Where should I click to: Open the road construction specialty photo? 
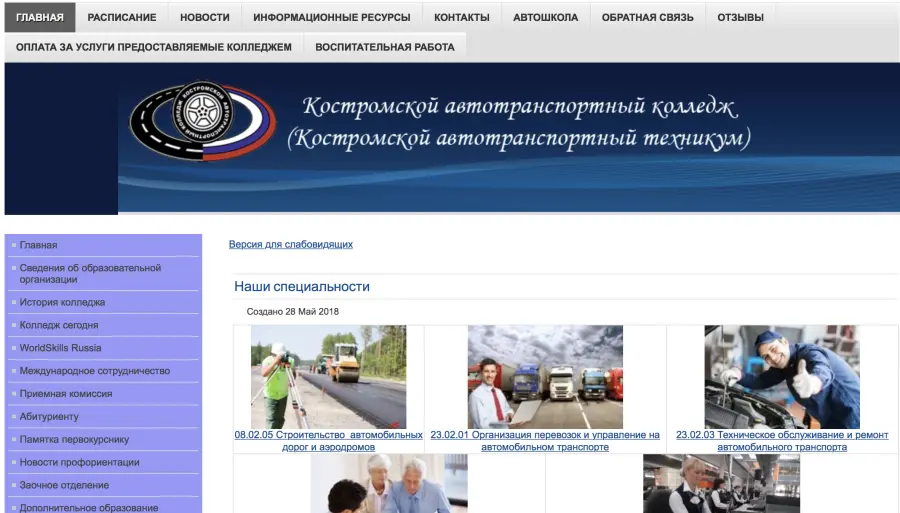[328, 376]
